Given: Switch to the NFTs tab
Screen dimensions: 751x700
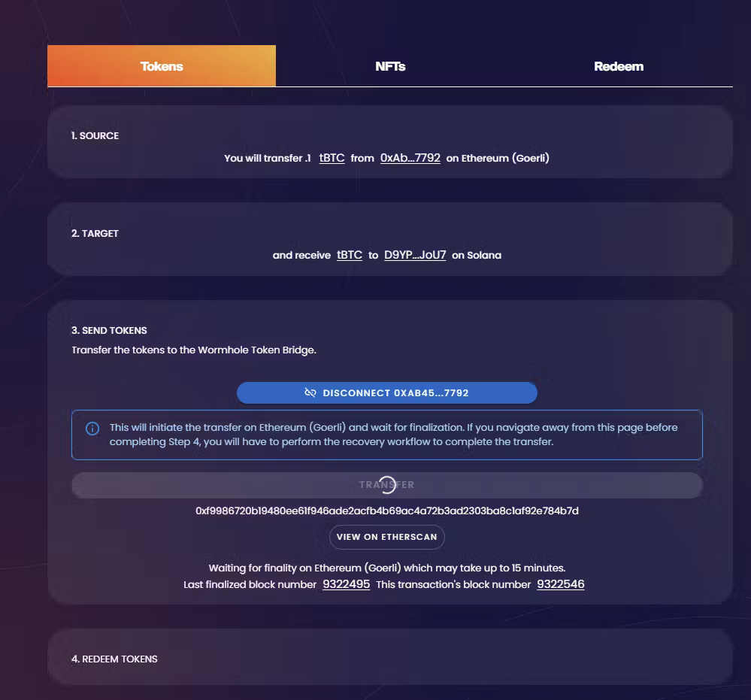Looking at the screenshot, I should coord(390,66).
